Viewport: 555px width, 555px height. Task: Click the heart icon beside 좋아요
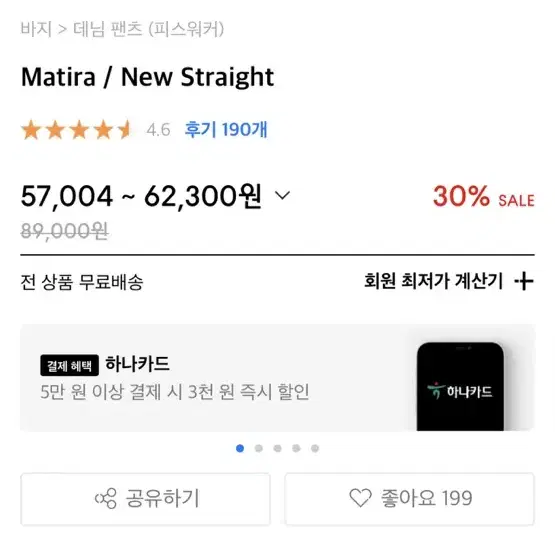click(x=360, y=498)
